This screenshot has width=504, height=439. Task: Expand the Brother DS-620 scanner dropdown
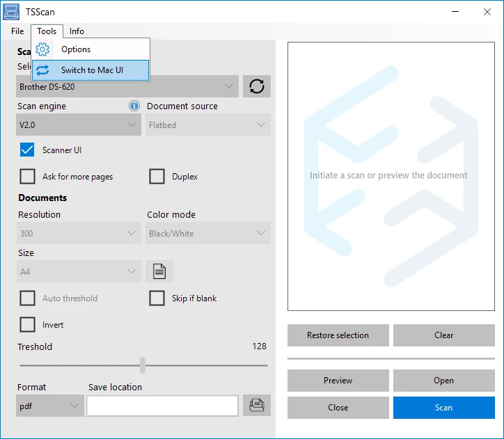(127, 87)
